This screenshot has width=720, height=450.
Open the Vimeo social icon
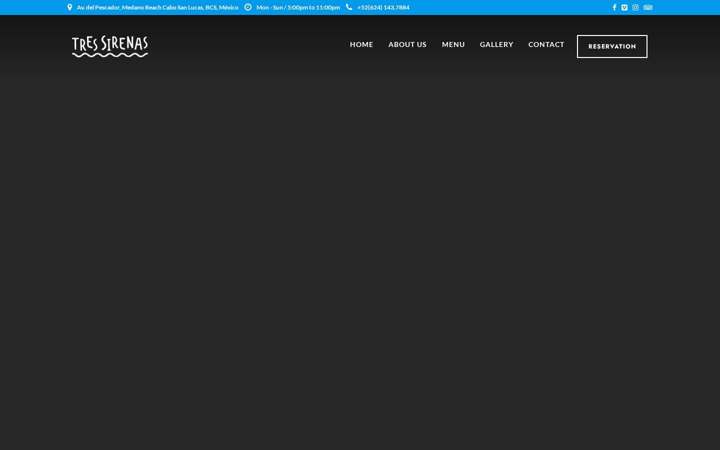[x=624, y=7]
